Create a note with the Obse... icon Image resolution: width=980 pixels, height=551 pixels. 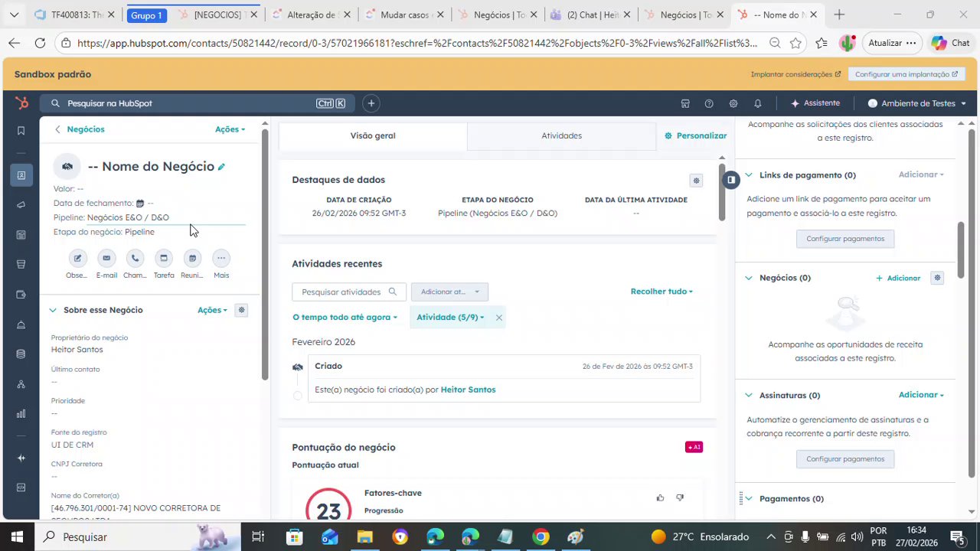[x=77, y=259]
